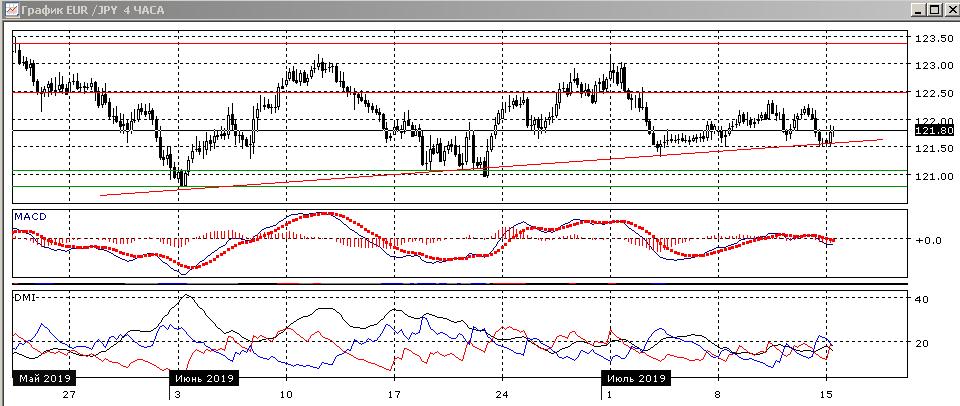The image size is (960, 406).
Task: Click the Май 2019 month marker
Action: coord(43,378)
